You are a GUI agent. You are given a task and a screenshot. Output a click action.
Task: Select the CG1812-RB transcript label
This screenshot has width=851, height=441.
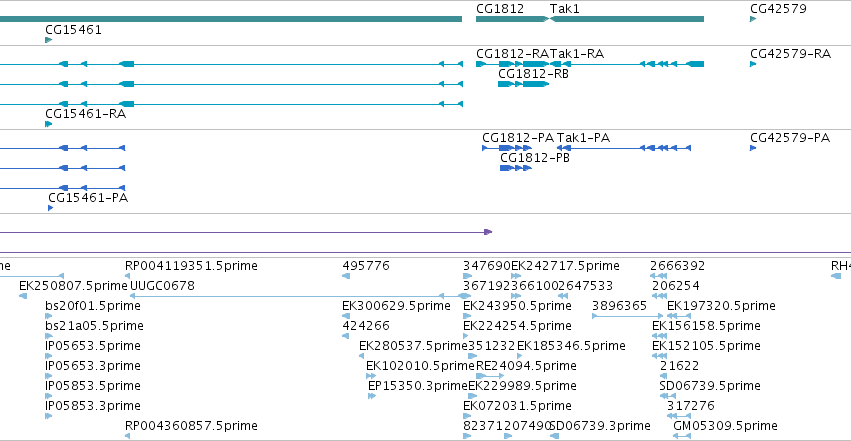click(x=534, y=74)
